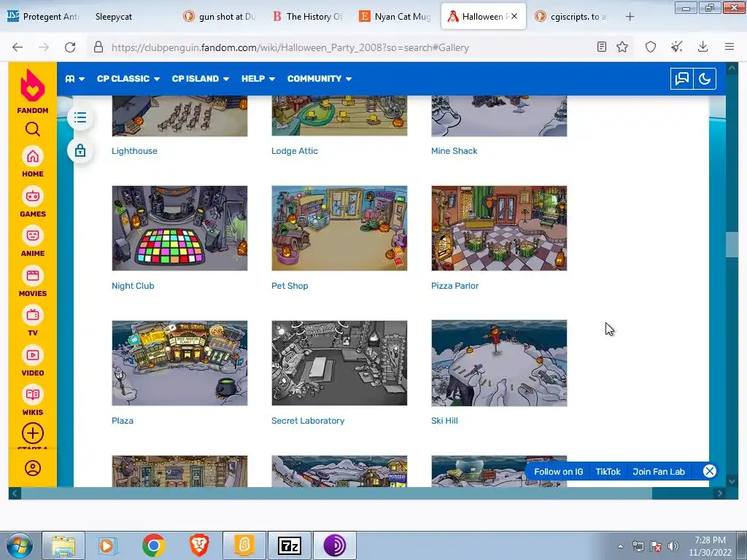Viewport: 747px width, 560px height.
Task: Switch to the cgiscripts tab
Action: point(572,17)
